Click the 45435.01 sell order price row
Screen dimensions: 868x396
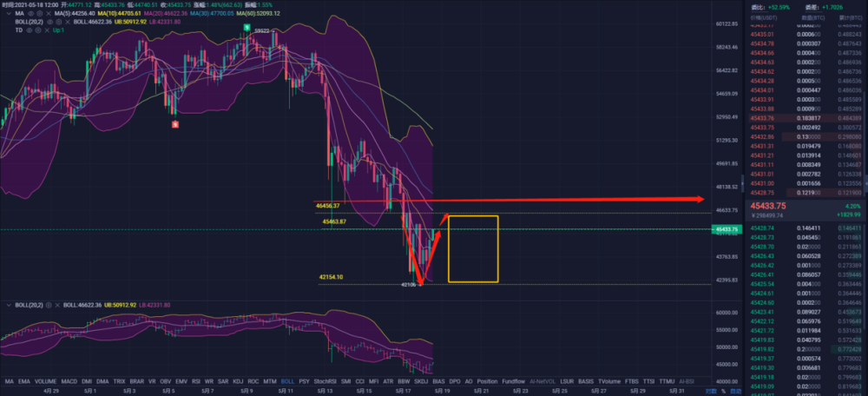pos(765,35)
